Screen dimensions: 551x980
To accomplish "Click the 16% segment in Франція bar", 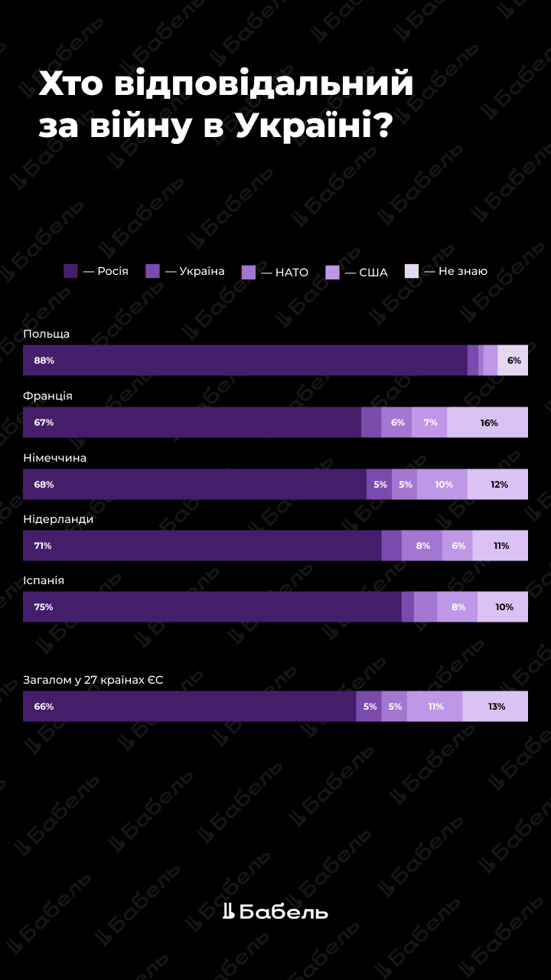I will [487, 422].
